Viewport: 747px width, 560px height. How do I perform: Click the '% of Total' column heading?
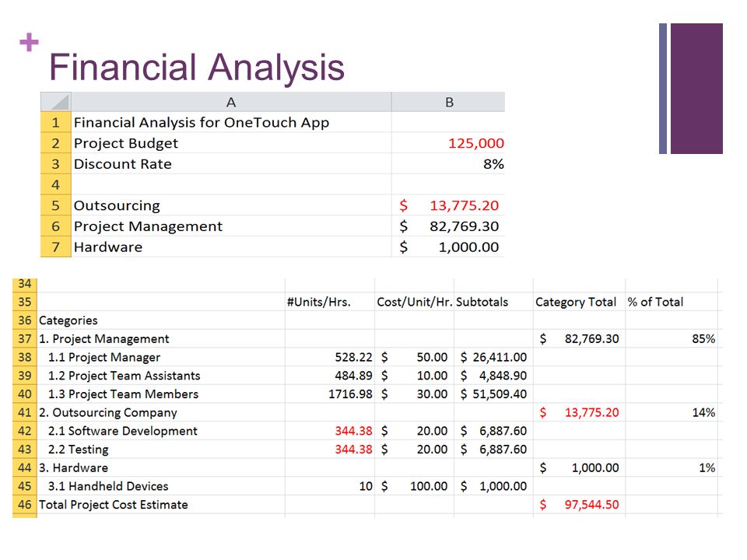pyautogui.click(x=655, y=302)
